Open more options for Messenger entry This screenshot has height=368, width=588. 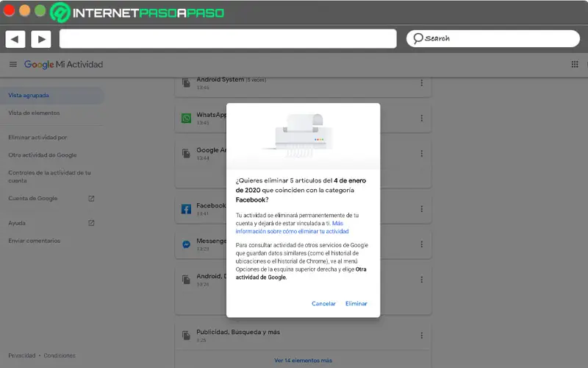(x=421, y=244)
